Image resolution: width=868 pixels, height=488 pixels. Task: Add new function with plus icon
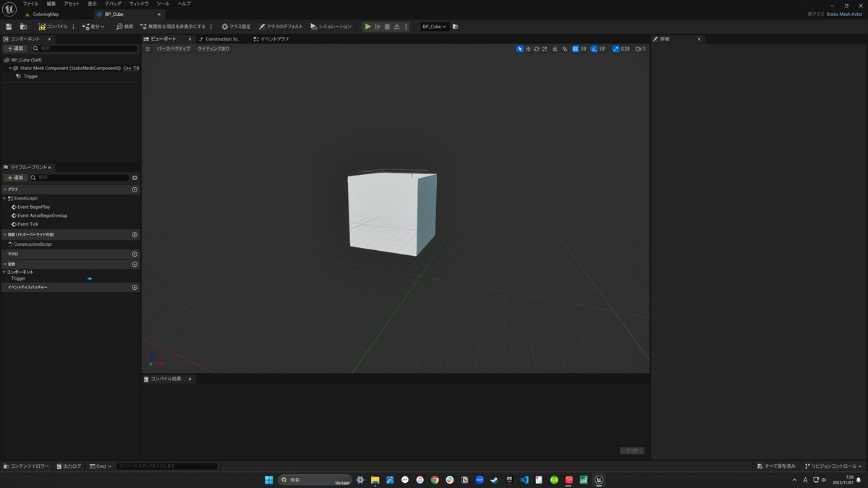point(135,235)
